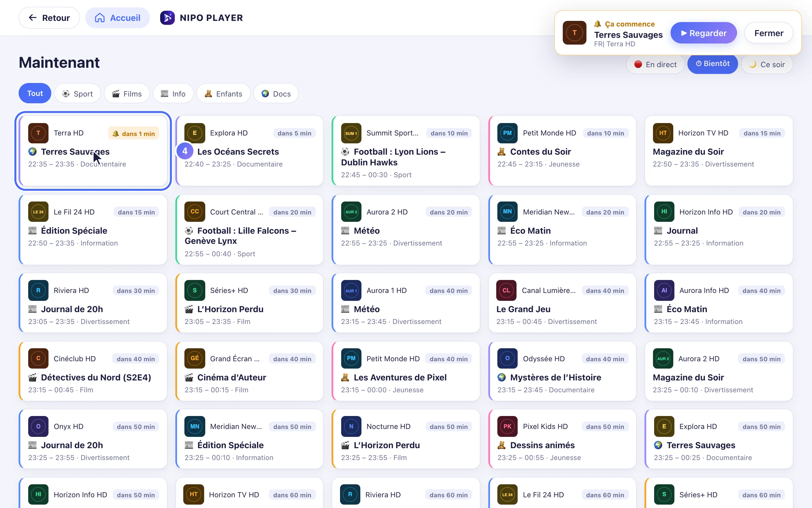Switch to En direct view
The image size is (812, 508).
pyautogui.click(x=655, y=65)
